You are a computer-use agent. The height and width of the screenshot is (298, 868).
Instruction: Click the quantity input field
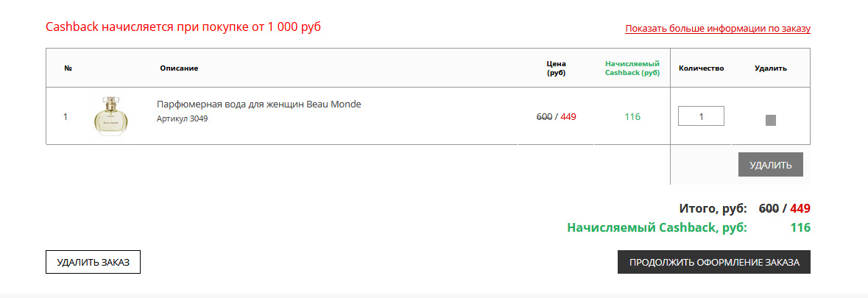pyautogui.click(x=701, y=116)
